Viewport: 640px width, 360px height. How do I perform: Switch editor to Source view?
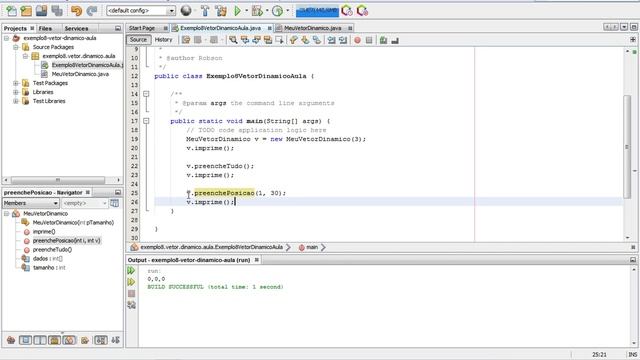(138, 40)
